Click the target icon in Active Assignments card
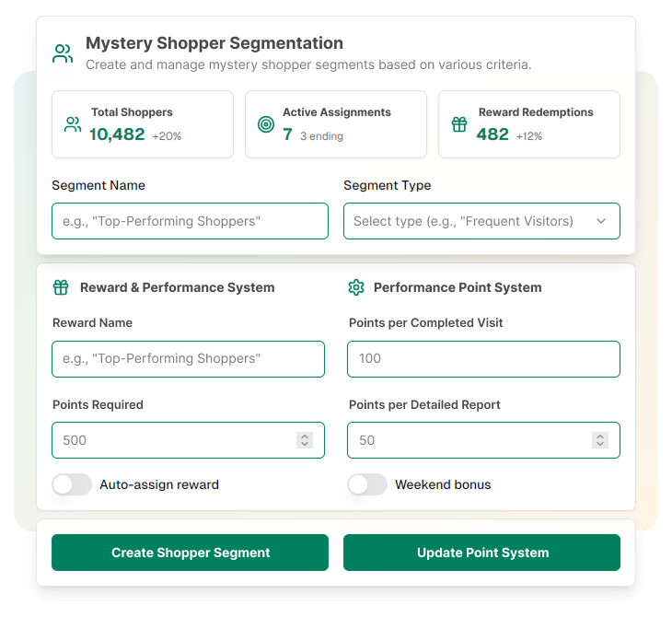The height and width of the screenshot is (617, 672). [x=266, y=124]
